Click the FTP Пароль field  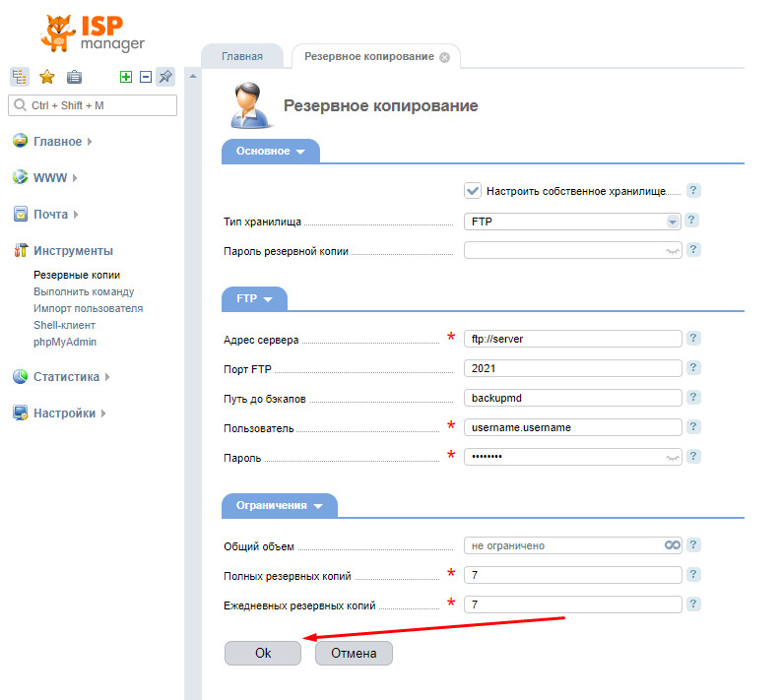[572, 457]
